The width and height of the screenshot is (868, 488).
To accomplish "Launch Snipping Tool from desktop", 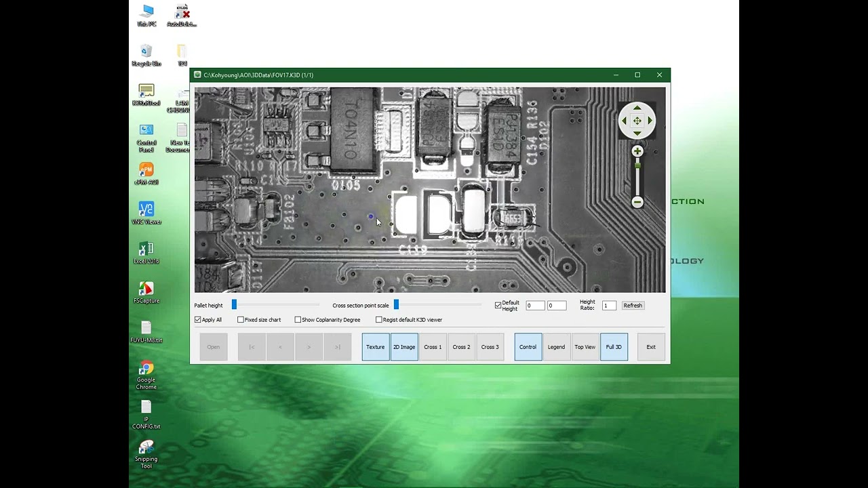I will [x=146, y=455].
